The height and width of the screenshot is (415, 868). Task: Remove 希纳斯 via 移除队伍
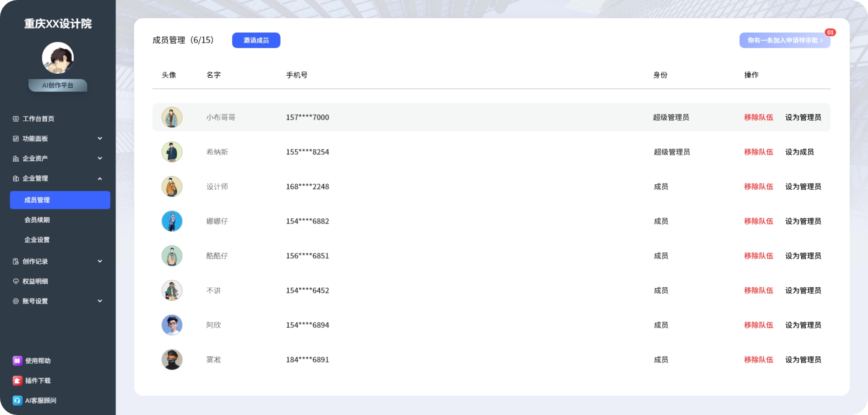pos(759,152)
